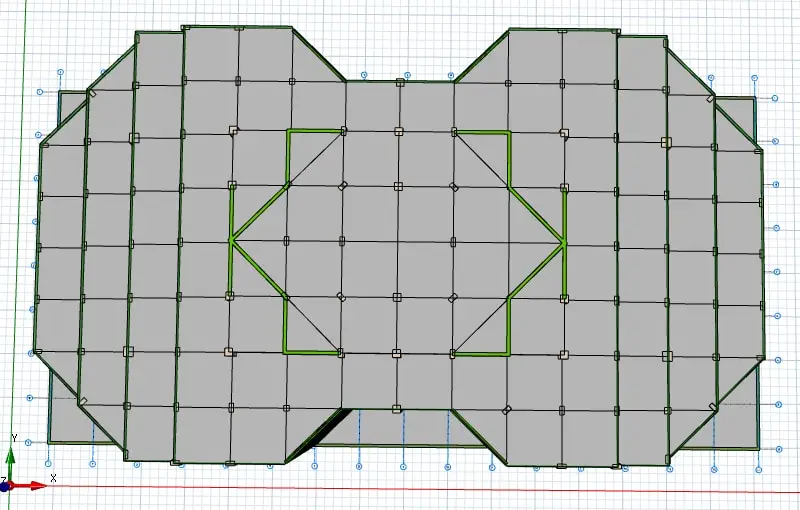The width and height of the screenshot is (800, 510).
Task: Select the top-right outermost grid bubble
Action: click(776, 98)
